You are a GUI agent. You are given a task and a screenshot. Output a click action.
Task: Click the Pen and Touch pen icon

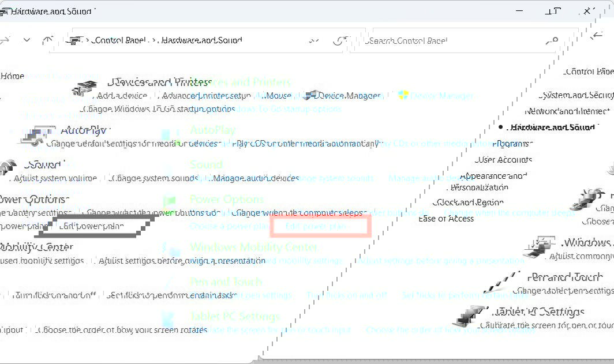503,282
